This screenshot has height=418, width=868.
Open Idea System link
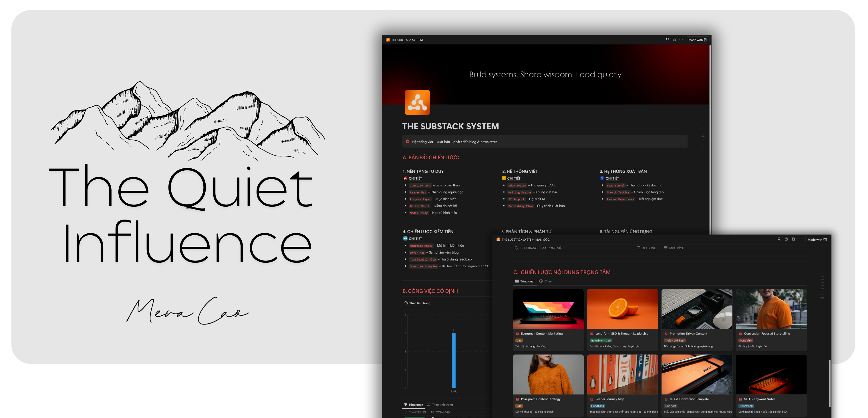517,186
